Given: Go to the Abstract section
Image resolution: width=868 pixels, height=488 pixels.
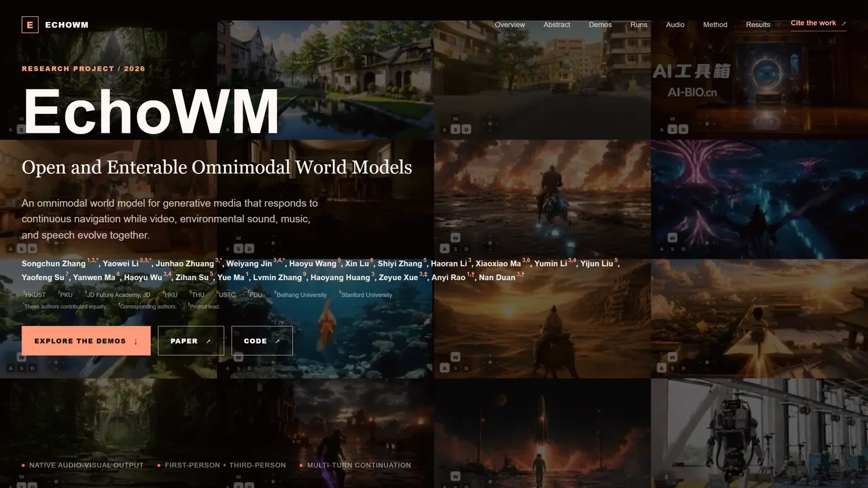Looking at the screenshot, I should click(x=557, y=25).
